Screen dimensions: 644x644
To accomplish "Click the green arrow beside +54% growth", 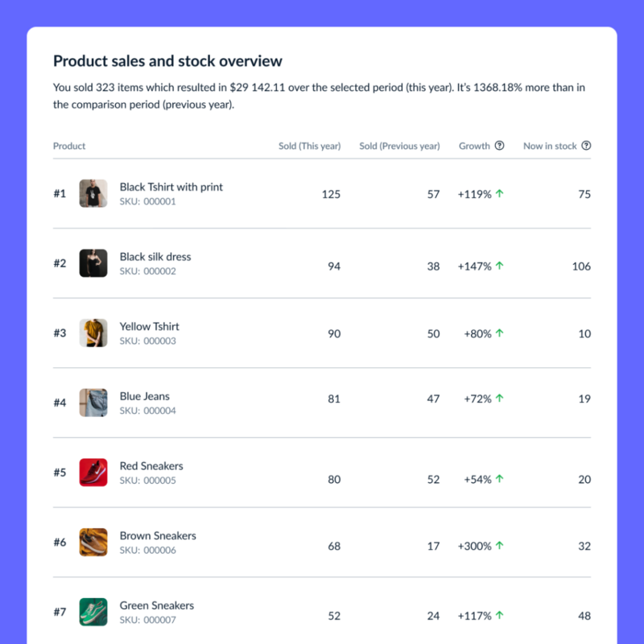I will (500, 479).
